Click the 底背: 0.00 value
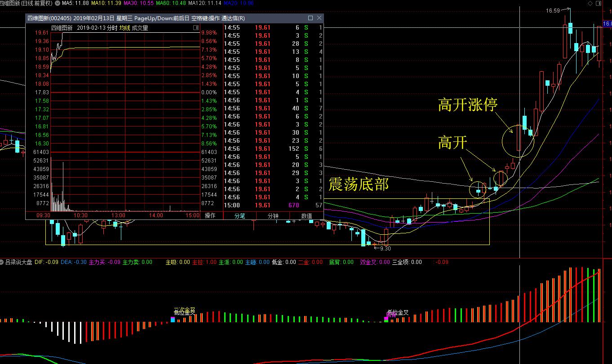The width and height of the screenshot is (612, 364). coord(341,262)
